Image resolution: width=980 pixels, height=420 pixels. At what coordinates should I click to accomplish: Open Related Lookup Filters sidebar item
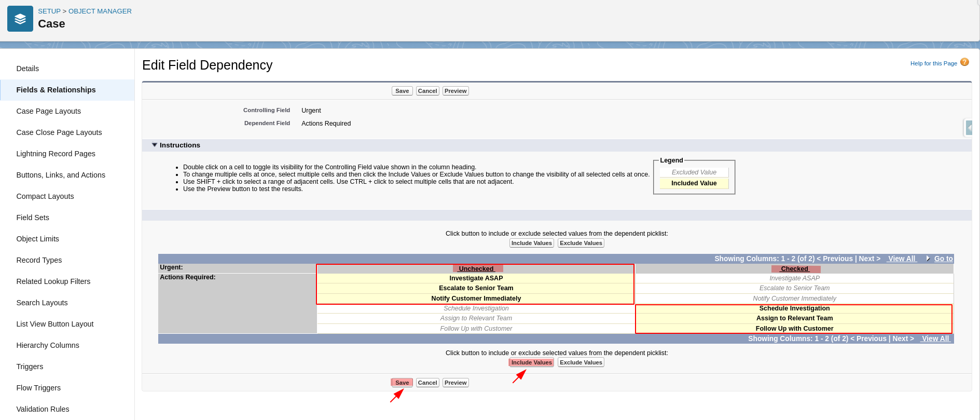53,281
